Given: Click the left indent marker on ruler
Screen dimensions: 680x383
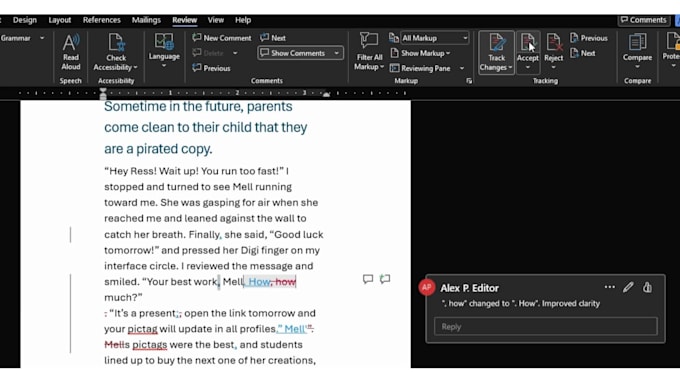Looking at the screenshot, I should (x=103, y=93).
